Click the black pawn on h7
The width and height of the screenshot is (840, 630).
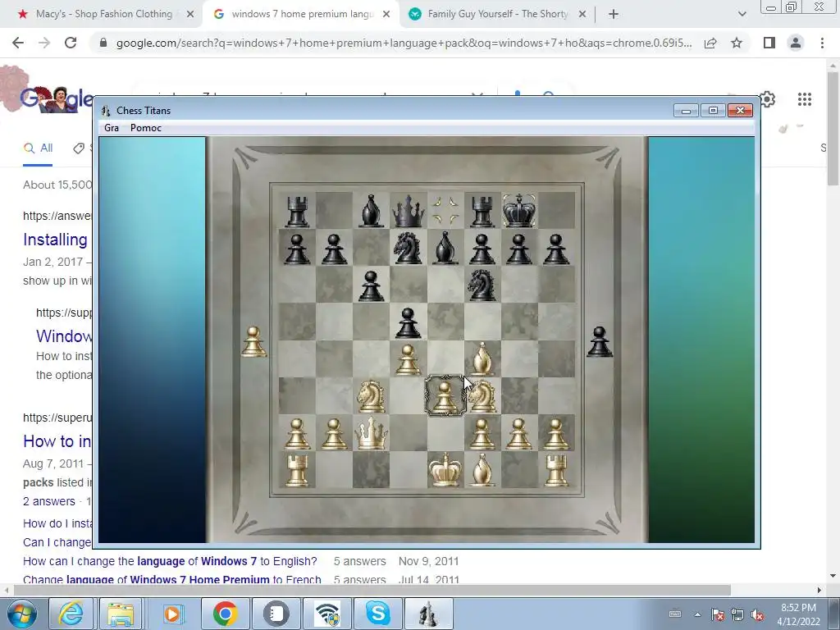[556, 249]
